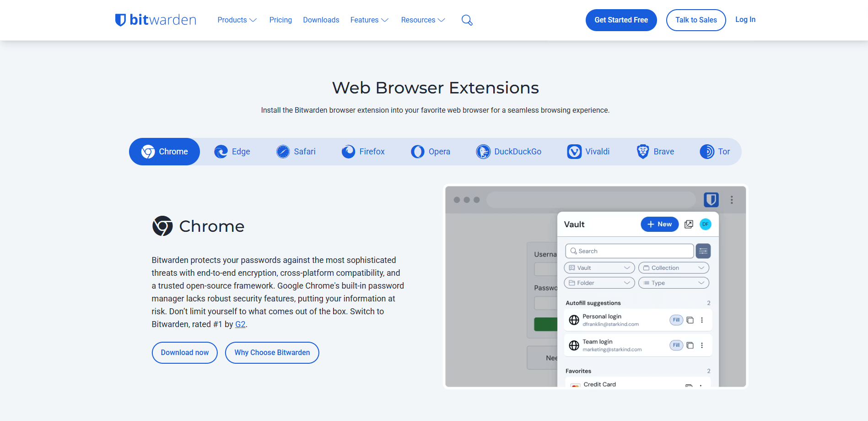This screenshot has height=421, width=868.
Task: Copy the Personal login credentials
Action: [x=690, y=320]
